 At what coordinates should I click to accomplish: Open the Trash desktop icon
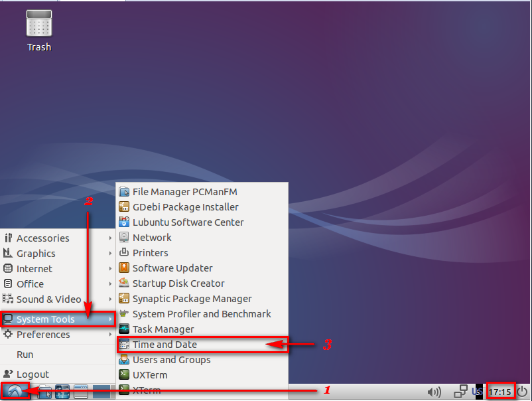(x=39, y=31)
